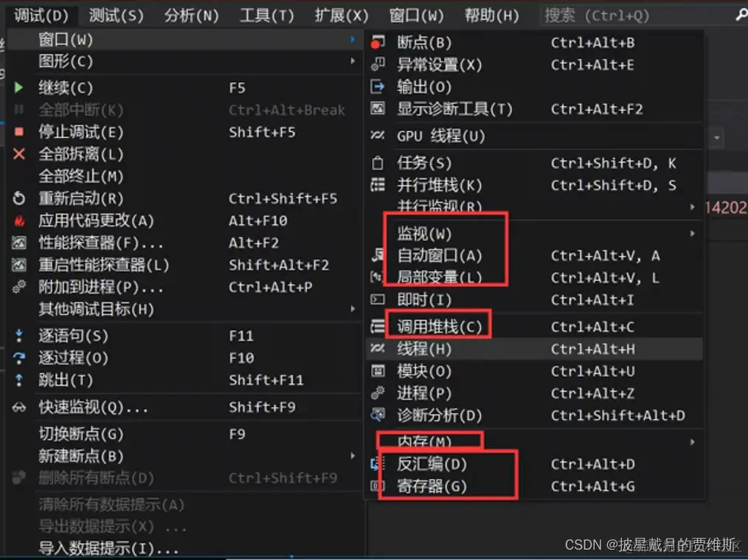The width and height of the screenshot is (748, 560).
Task: Click the red X Detach All icon
Action: pos(19,153)
